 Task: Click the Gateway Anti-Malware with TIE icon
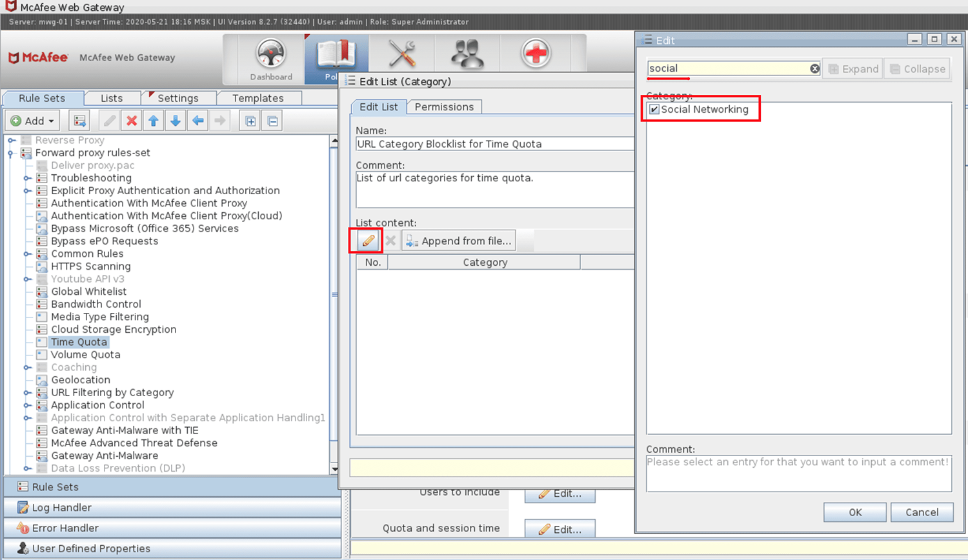coord(42,430)
